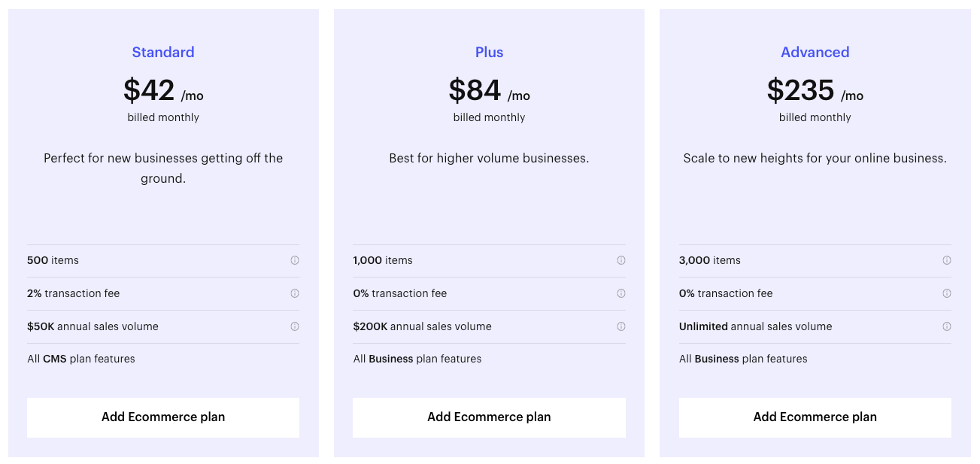Viewport: 980px width, 464px height.
Task: Select the Standard plan heading
Action: [x=163, y=52]
